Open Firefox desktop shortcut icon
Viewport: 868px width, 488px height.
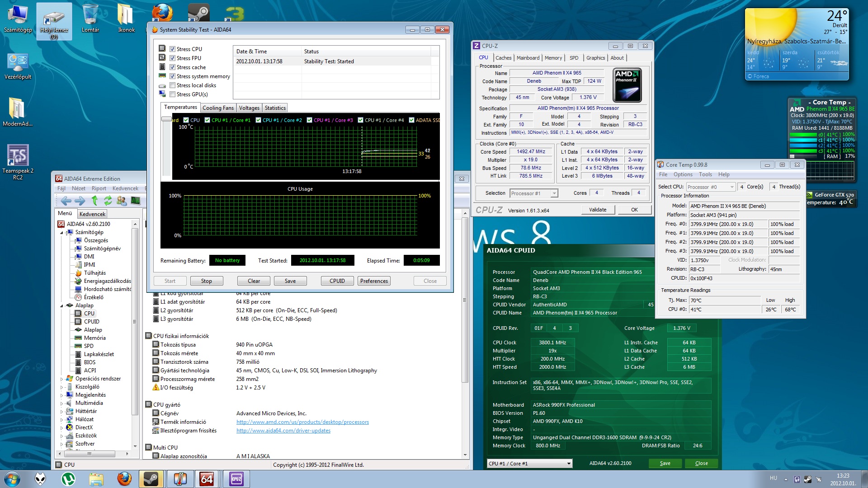(x=162, y=13)
